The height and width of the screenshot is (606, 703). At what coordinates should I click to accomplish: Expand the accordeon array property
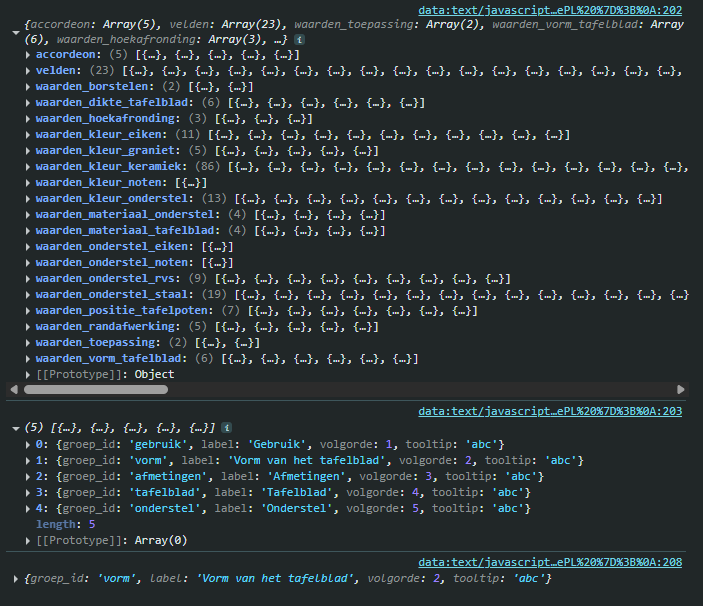28,55
